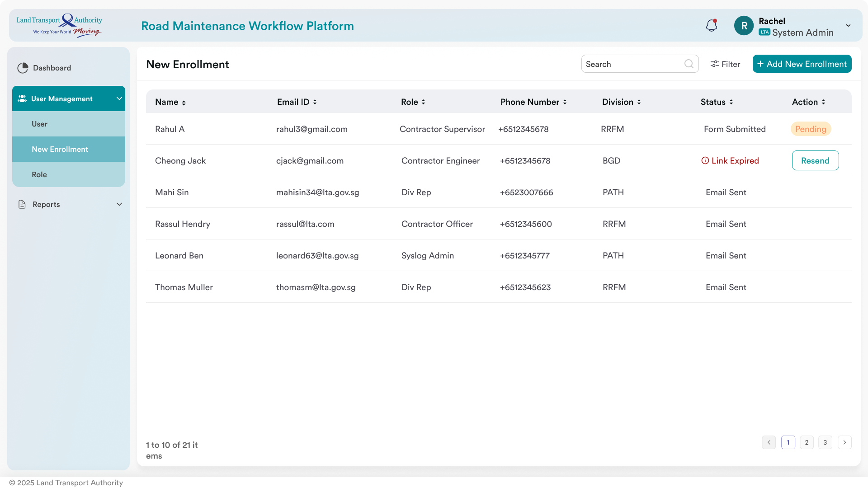
Task: Resend link for Cheong Jack
Action: pos(815,160)
